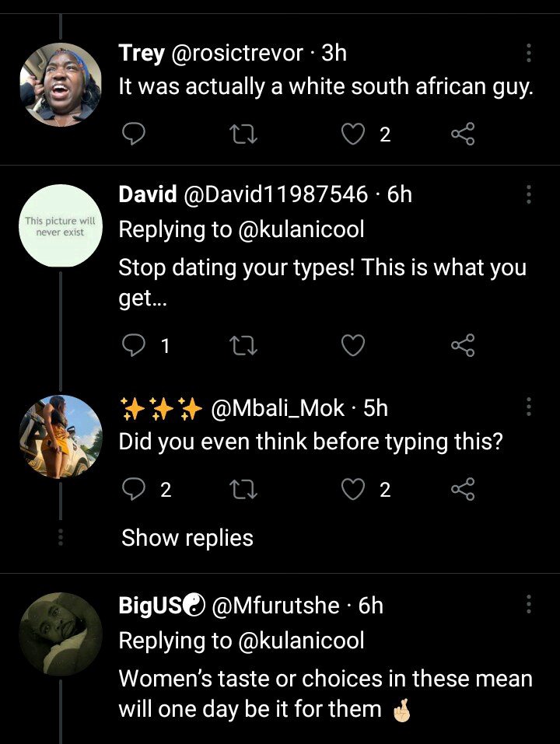Reply to David's tweet
This screenshot has width=560, height=744.
[x=134, y=345]
